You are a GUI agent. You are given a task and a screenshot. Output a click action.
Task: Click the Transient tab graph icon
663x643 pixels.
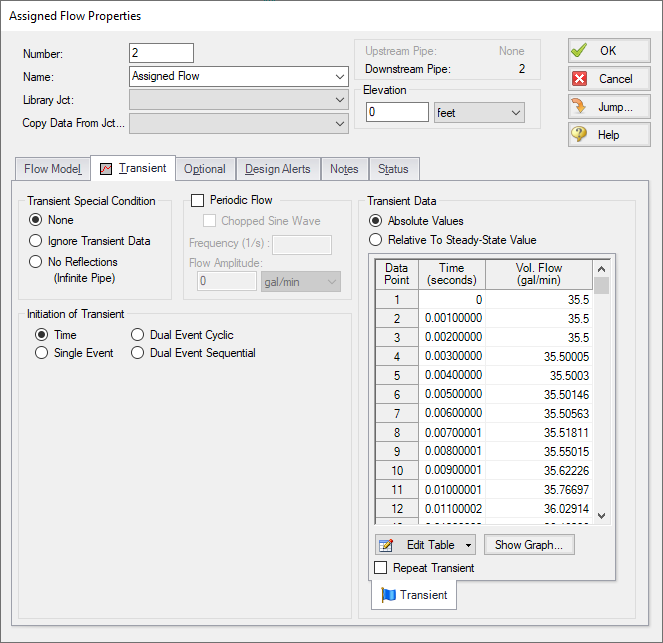pos(106,169)
